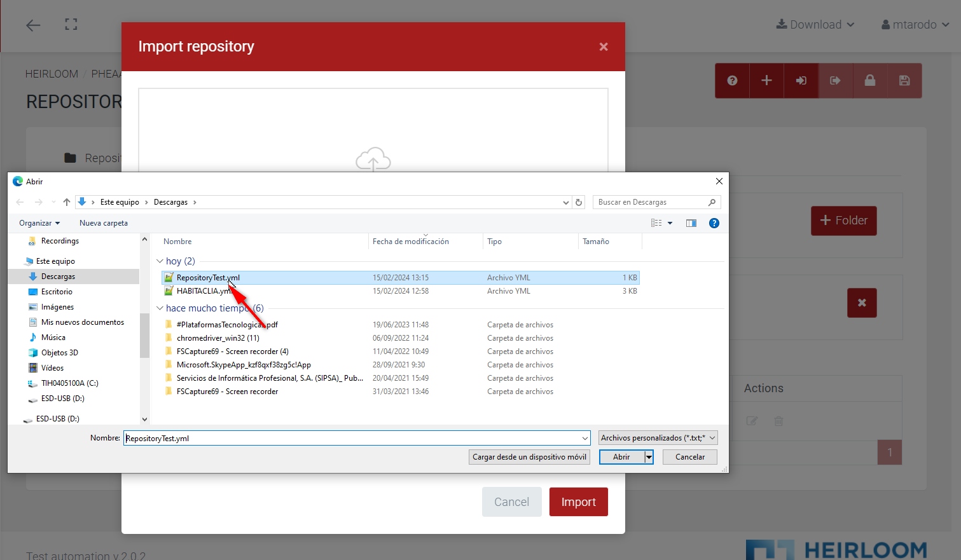Toggle the preview pane in the file dialog
The height and width of the screenshot is (560, 961).
(x=691, y=222)
